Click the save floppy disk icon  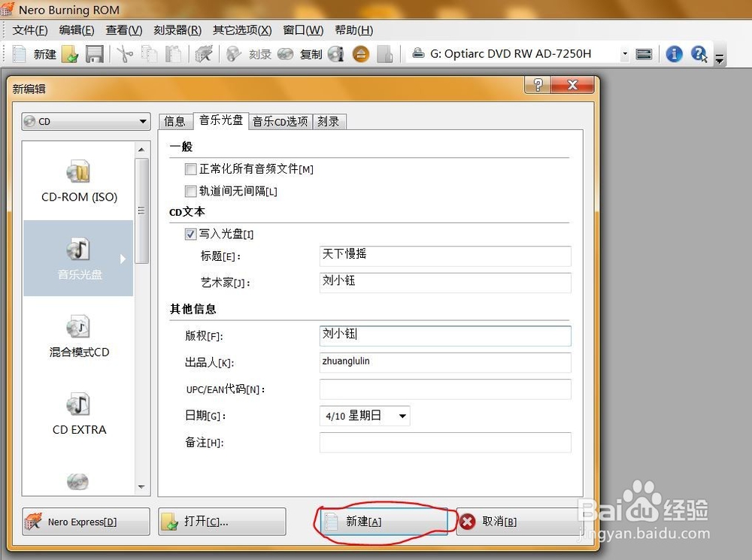pyautogui.click(x=95, y=53)
